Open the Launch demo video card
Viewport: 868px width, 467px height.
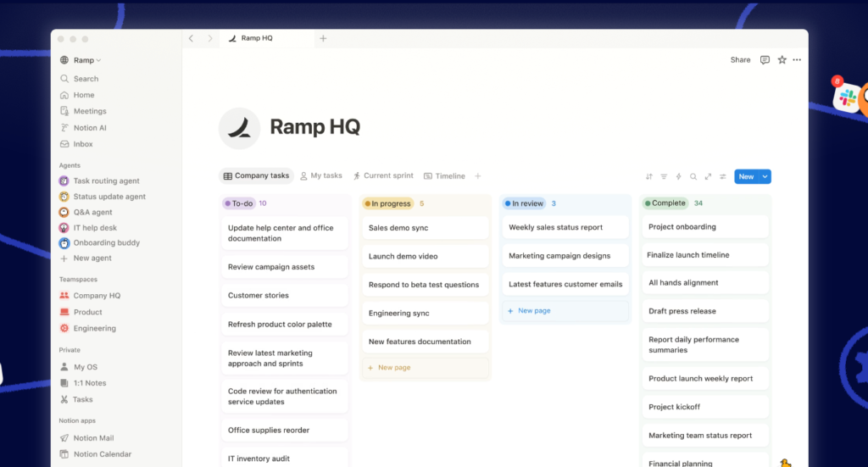pyautogui.click(x=426, y=256)
